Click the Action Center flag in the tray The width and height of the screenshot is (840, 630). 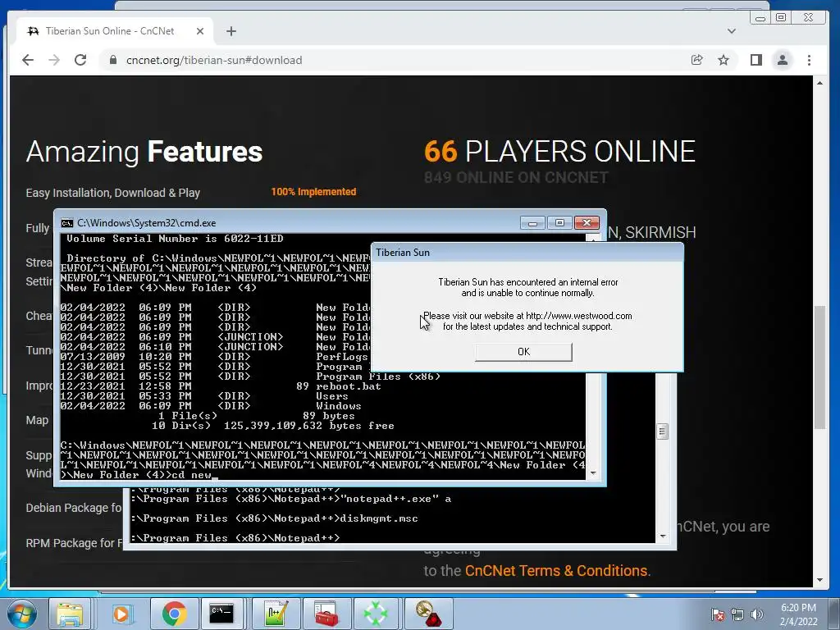718,614
